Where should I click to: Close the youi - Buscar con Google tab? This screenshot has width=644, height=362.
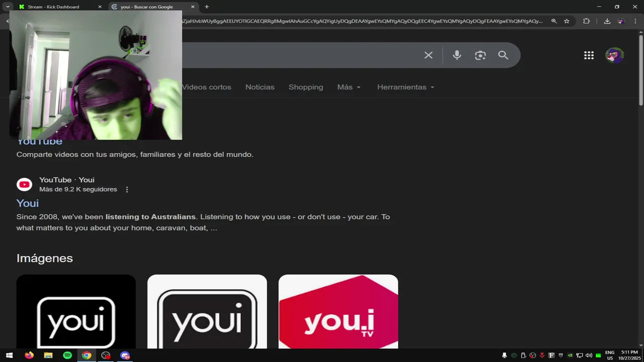[192, 7]
